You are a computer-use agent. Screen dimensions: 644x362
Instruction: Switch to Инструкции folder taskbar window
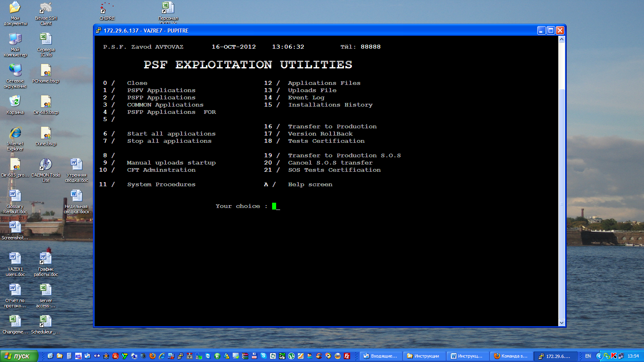(x=424, y=356)
